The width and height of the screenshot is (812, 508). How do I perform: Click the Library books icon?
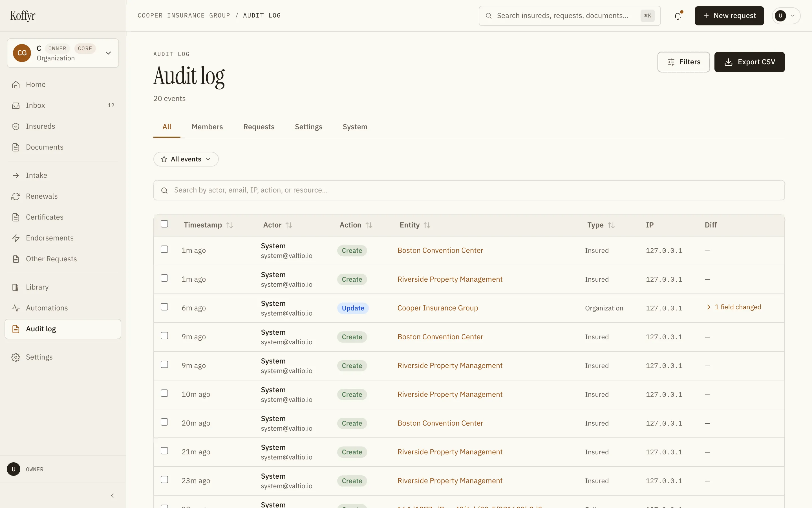click(16, 287)
